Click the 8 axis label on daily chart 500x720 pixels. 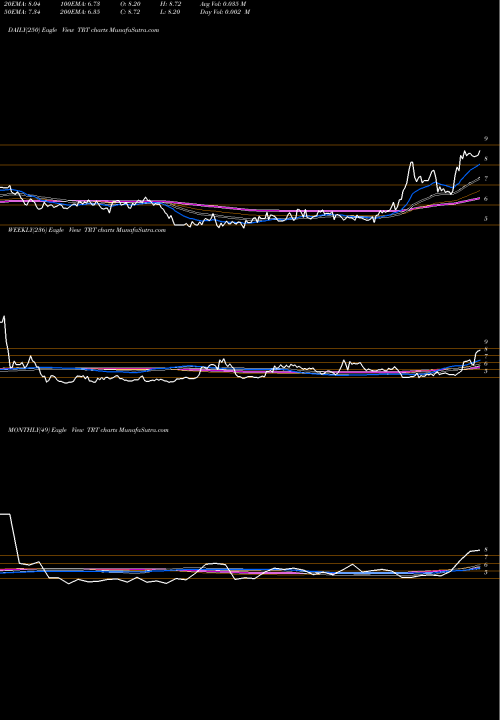(x=486, y=159)
